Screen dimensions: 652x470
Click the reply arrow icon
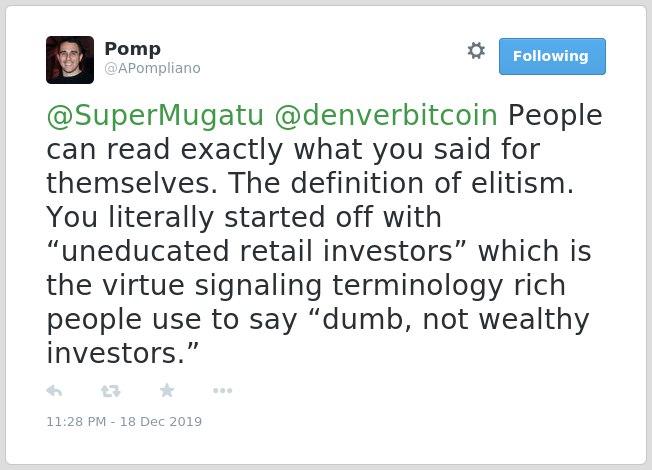54,391
